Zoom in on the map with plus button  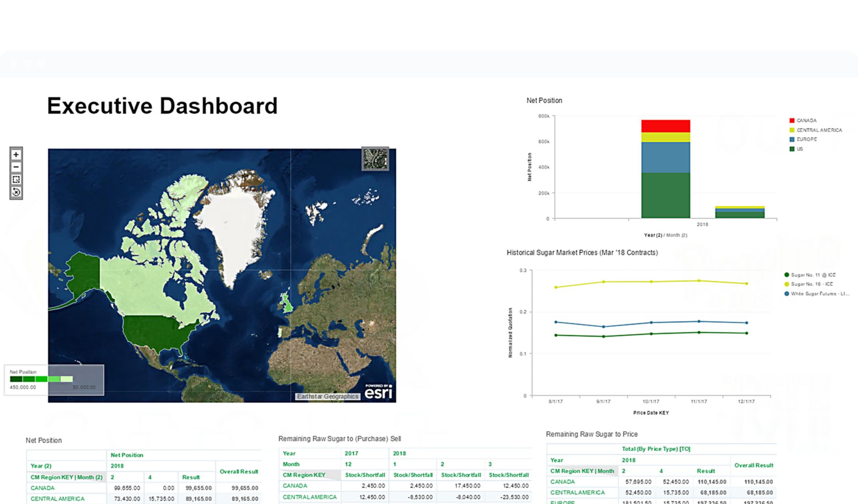[16, 155]
